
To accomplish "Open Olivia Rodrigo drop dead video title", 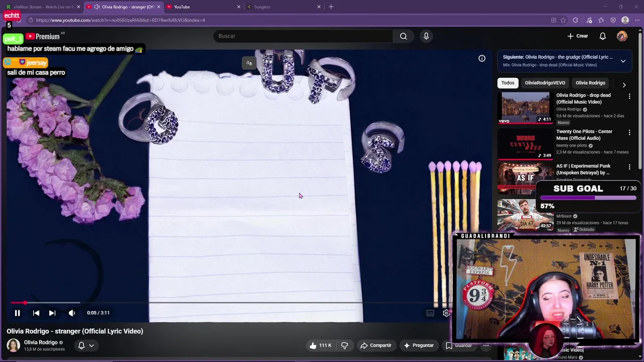I will 583,99.
